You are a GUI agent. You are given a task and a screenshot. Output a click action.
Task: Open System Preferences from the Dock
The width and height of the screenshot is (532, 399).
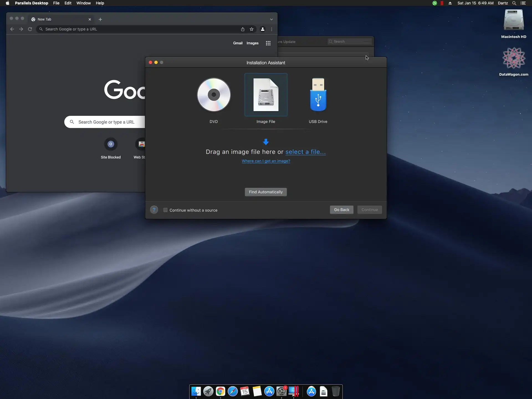[281, 391]
